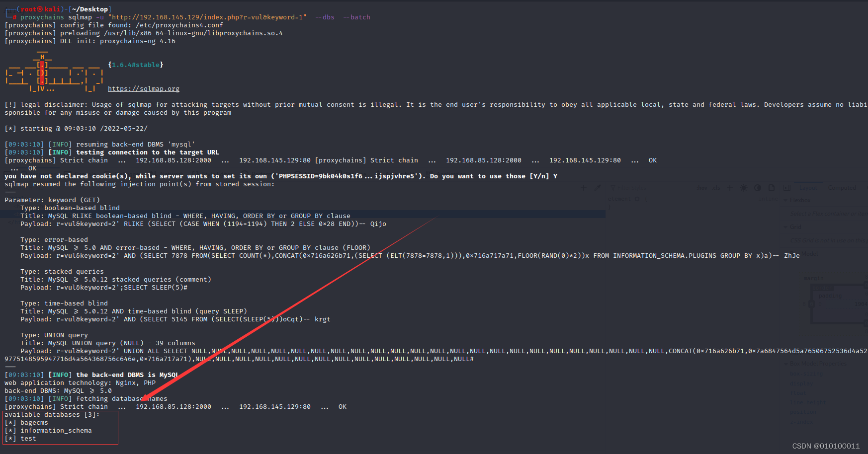Click the resuming back-end DBMS 'mysql' line

(x=100, y=145)
